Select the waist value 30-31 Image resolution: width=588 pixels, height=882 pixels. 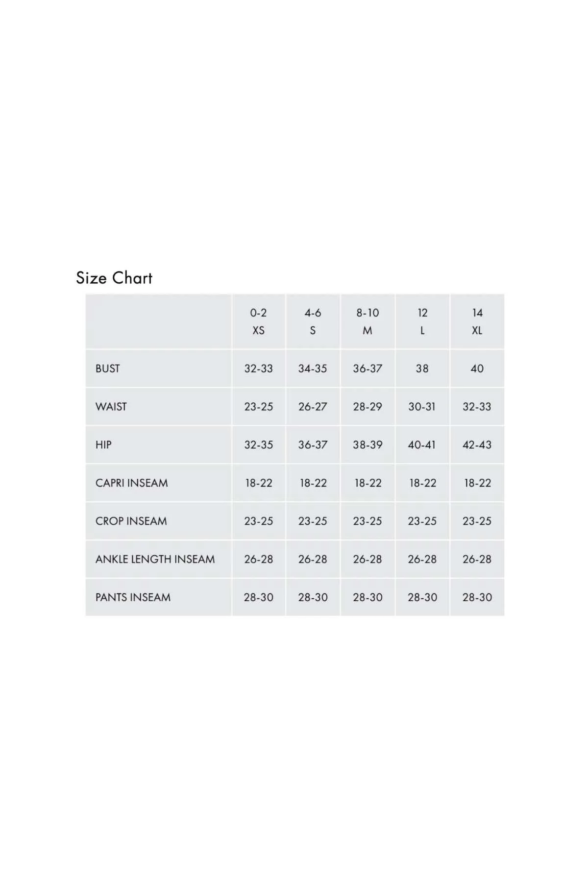[x=422, y=407]
